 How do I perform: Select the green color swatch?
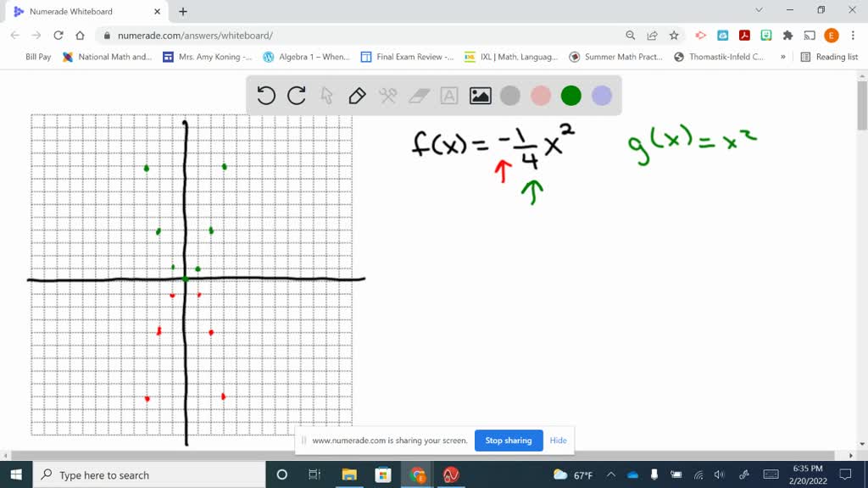[570, 96]
